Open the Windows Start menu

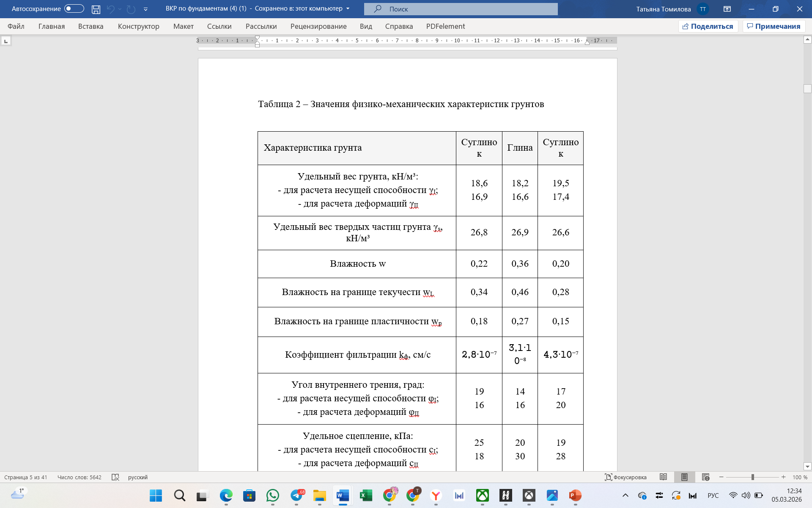point(156,495)
